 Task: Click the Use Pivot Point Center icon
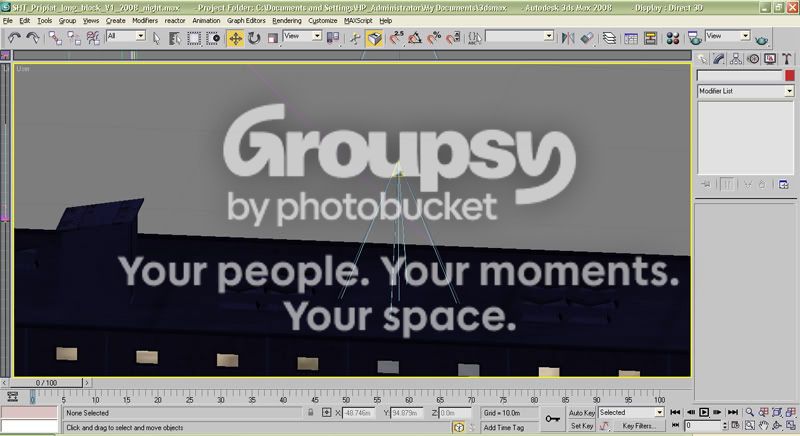point(333,38)
